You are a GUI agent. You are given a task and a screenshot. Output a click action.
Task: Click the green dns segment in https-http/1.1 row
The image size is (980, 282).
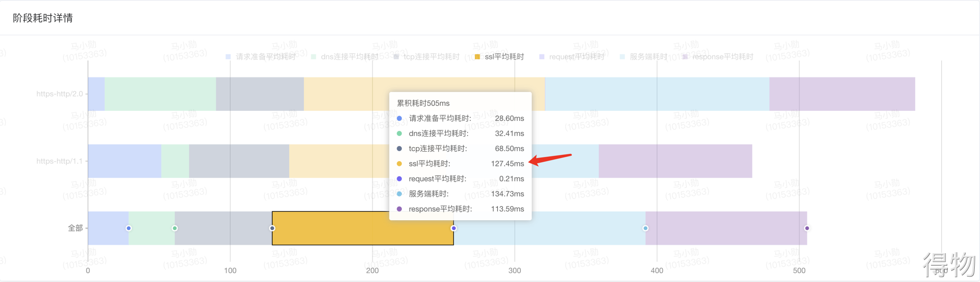click(175, 161)
